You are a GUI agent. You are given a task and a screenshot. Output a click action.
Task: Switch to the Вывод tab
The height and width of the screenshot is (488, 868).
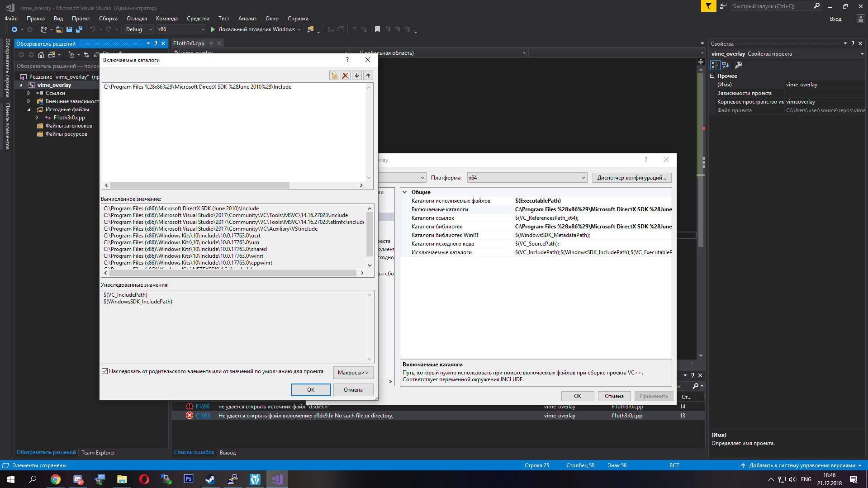coord(228,452)
